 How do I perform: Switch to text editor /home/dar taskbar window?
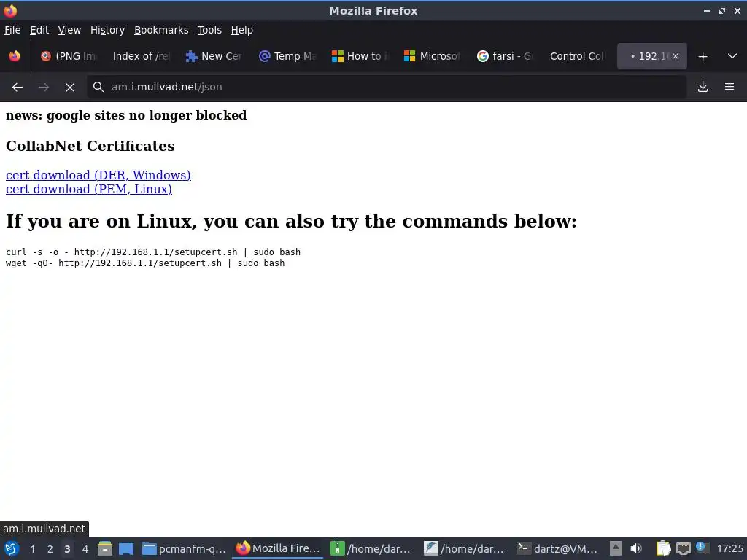(x=465, y=548)
